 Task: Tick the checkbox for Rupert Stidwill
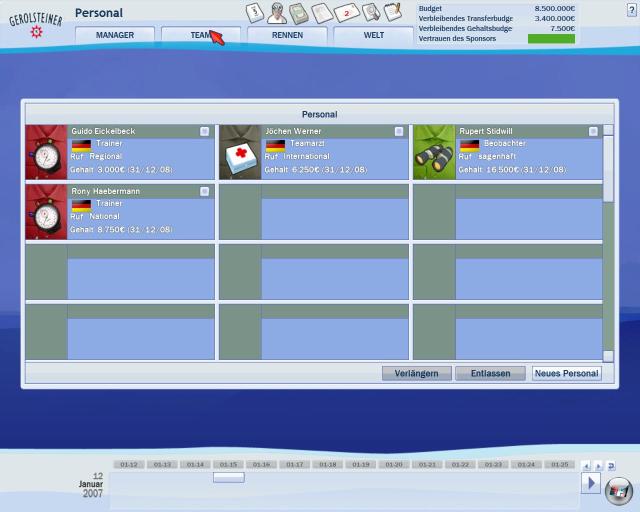pos(593,131)
